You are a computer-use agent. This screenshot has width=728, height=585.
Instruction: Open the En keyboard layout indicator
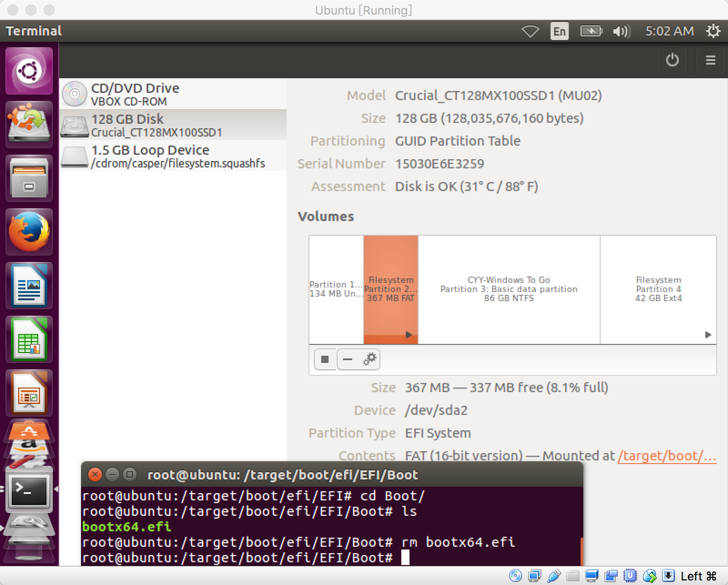(559, 31)
